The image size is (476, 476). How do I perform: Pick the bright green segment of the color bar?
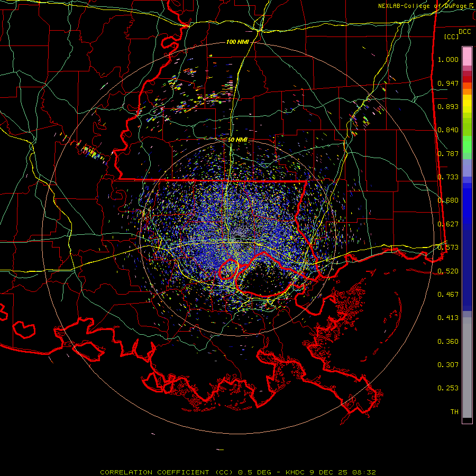(x=467, y=144)
